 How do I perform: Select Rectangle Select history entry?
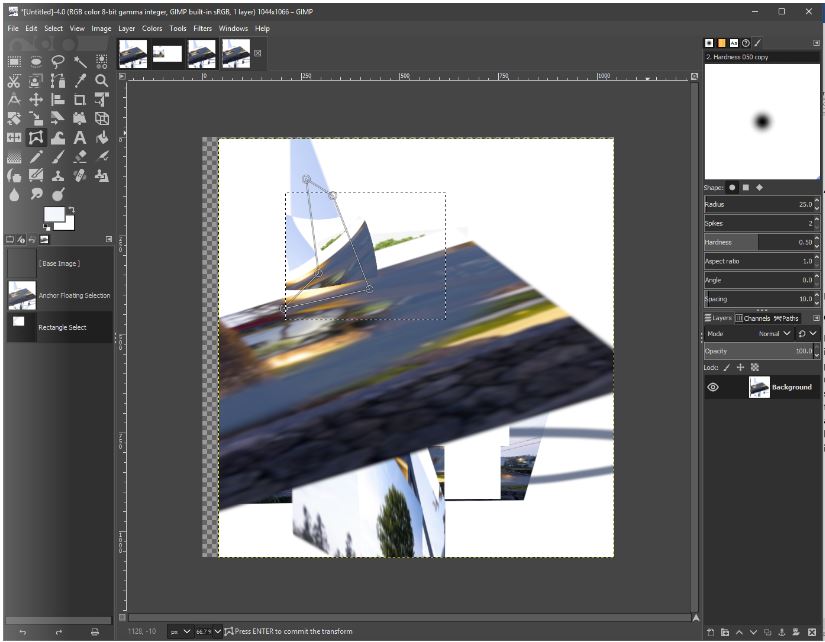click(x=59, y=327)
